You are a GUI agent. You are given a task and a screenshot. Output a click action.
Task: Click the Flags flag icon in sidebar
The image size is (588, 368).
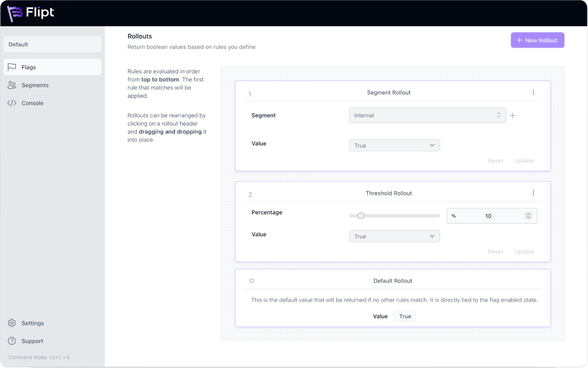tap(12, 67)
